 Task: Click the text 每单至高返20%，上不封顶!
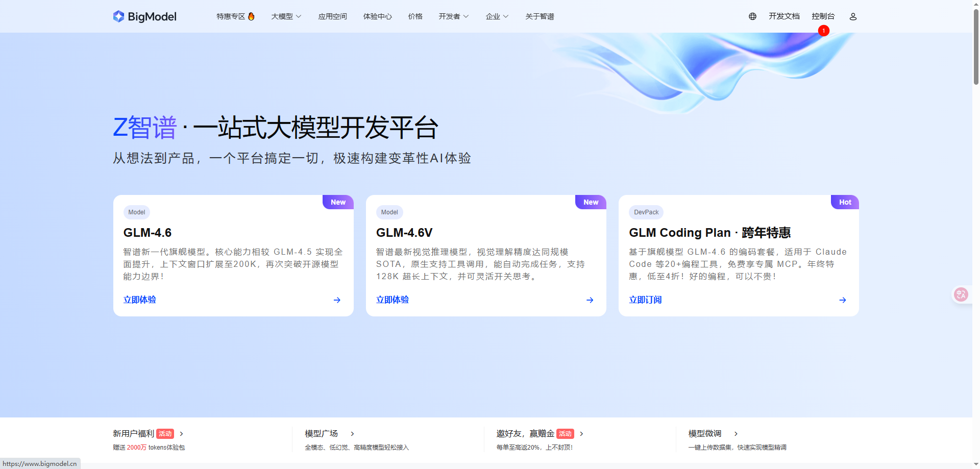[534, 448]
